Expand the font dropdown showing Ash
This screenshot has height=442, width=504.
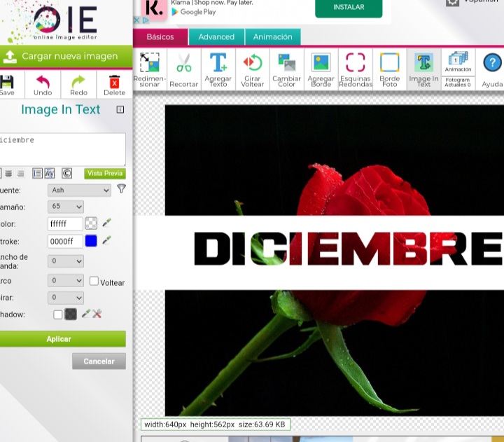tap(79, 190)
